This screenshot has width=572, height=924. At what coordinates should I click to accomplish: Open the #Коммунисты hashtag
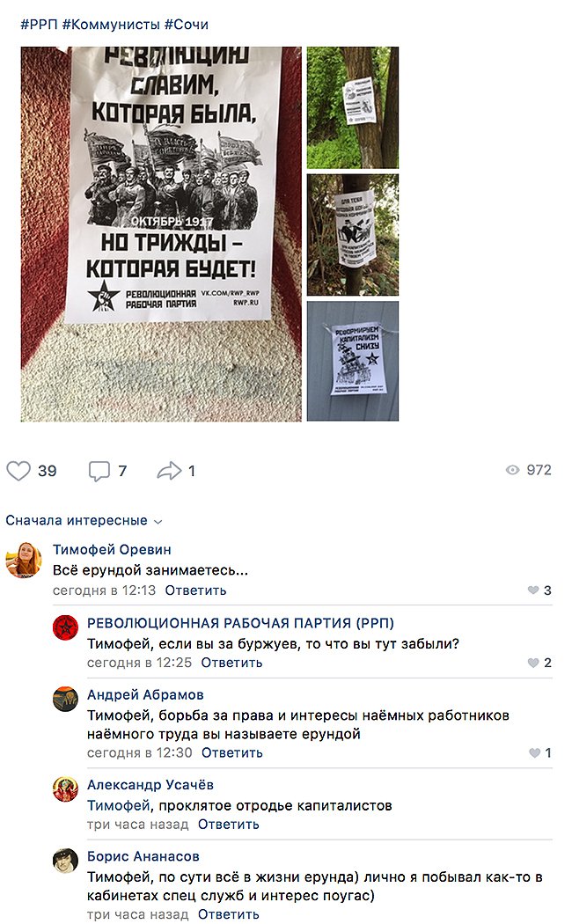111,25
